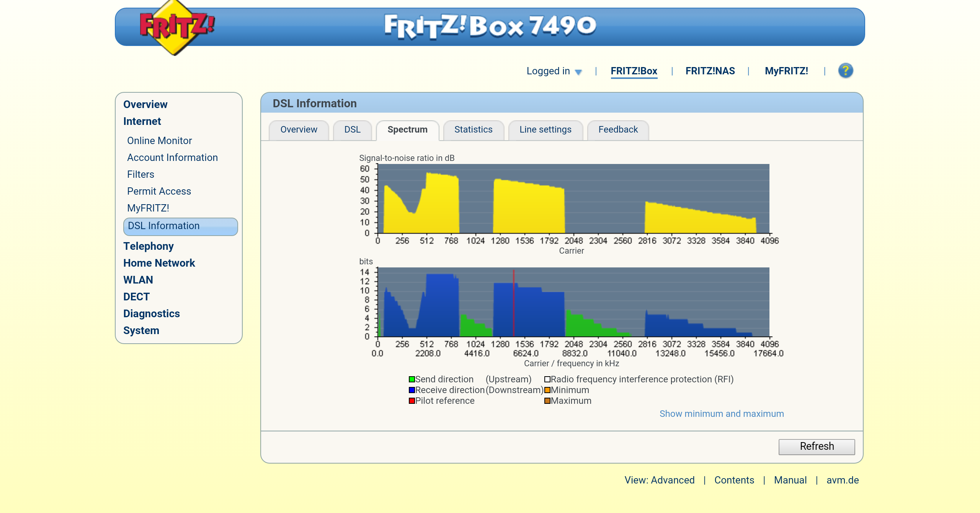Switch to the Statistics tab

[473, 130]
